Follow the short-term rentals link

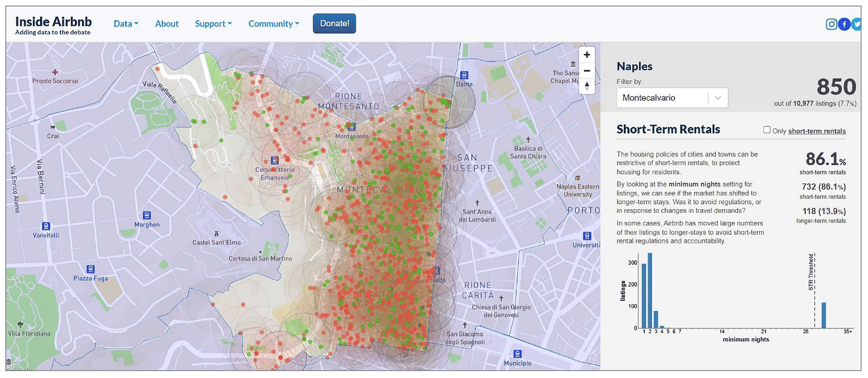[817, 131]
